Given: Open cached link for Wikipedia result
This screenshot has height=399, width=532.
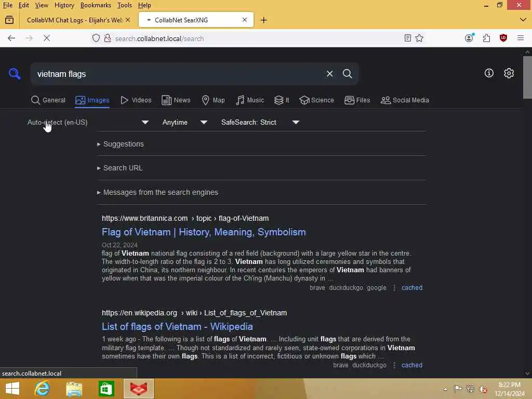Looking at the screenshot, I should pyautogui.click(x=412, y=365).
